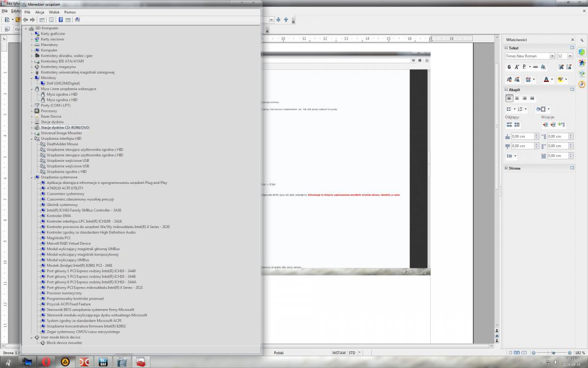
Task: Click the Increase font size icon
Action: pos(561,67)
